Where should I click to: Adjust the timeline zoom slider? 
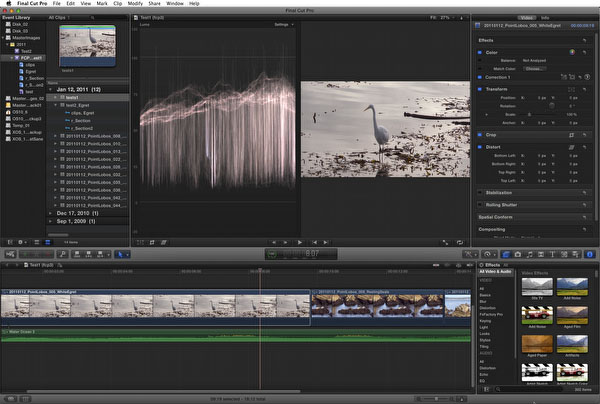[x=435, y=399]
